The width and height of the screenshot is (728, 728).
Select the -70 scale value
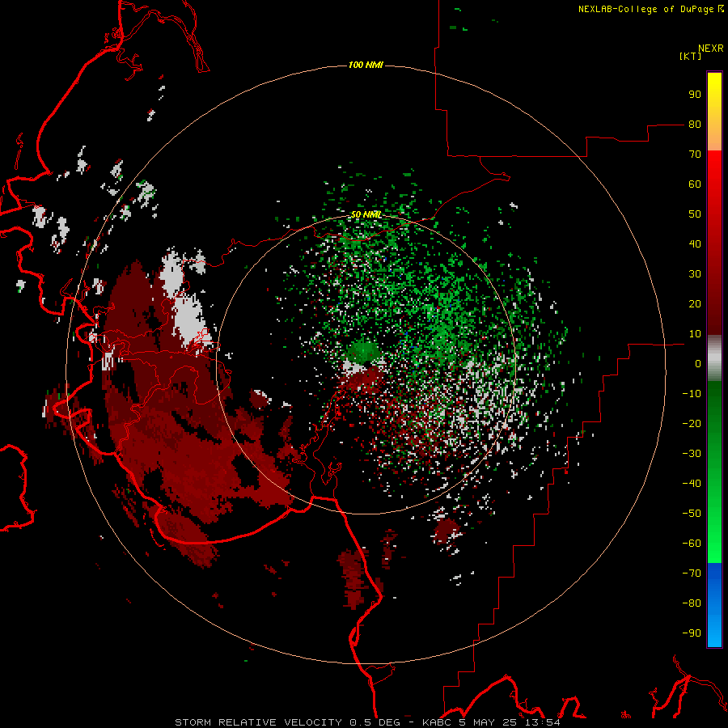click(692, 574)
